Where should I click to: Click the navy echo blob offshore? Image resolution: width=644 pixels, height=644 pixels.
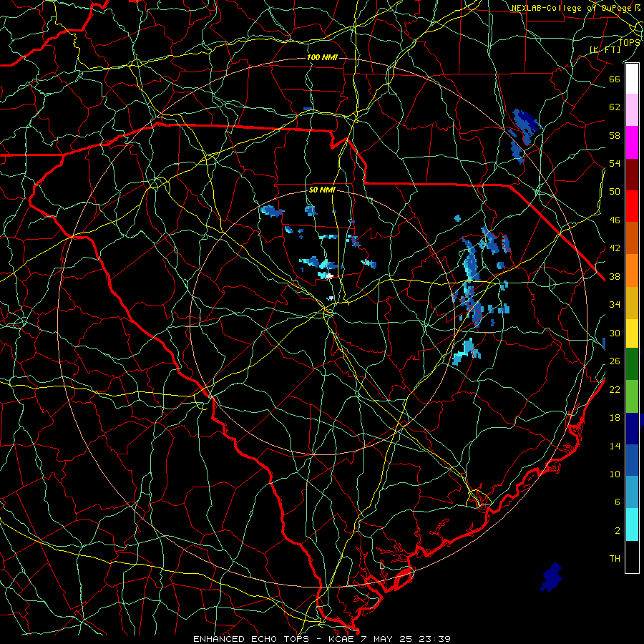point(551,577)
